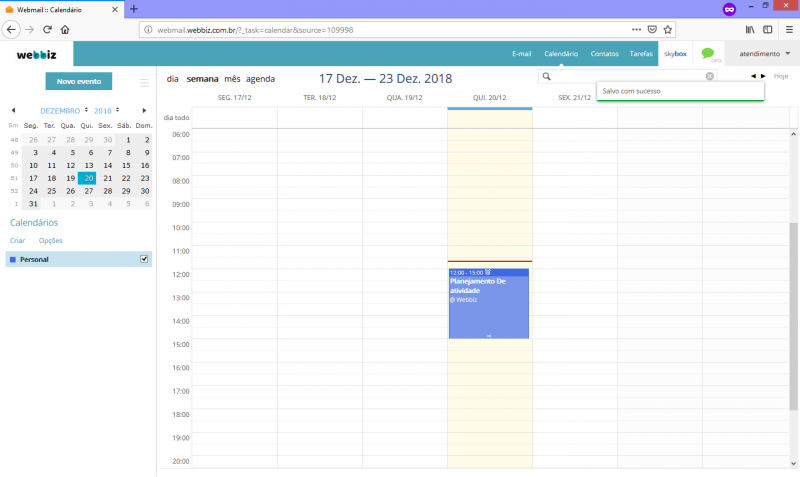Go to previous month in mini calendar
This screenshot has height=477, width=800.
[13, 110]
